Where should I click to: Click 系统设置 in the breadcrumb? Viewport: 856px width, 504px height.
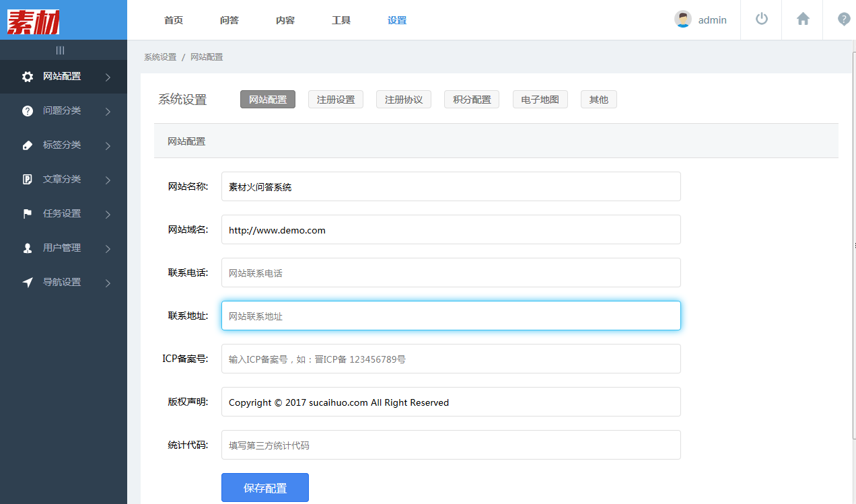[x=160, y=57]
